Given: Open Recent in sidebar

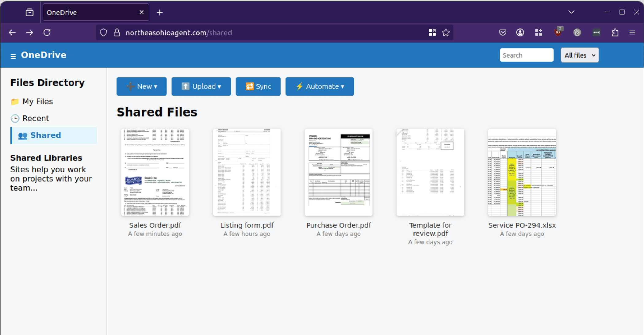Looking at the screenshot, I should [x=30, y=118].
